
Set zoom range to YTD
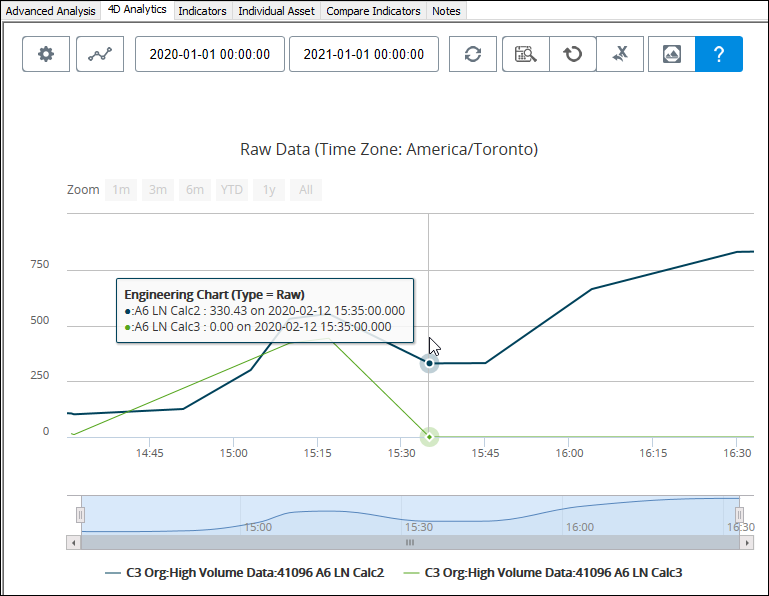coord(231,190)
